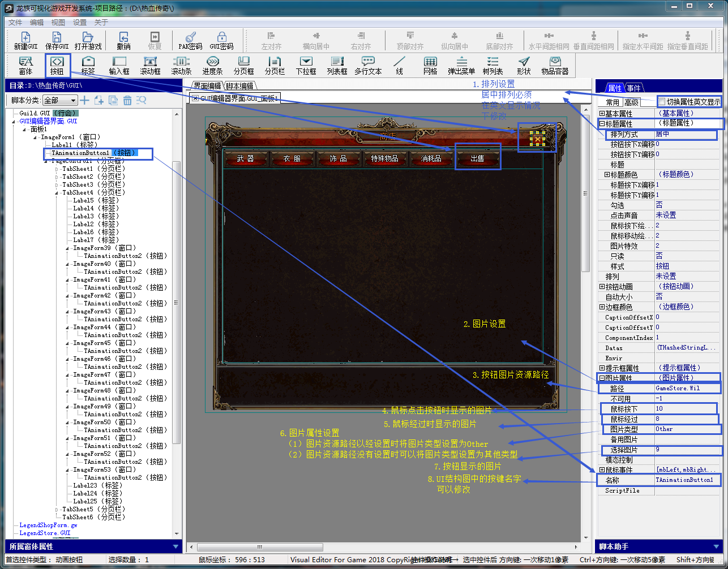Viewport: 728px width, 569px height.
Task: Collapse the TabSheet4 tree node
Action: 57,193
